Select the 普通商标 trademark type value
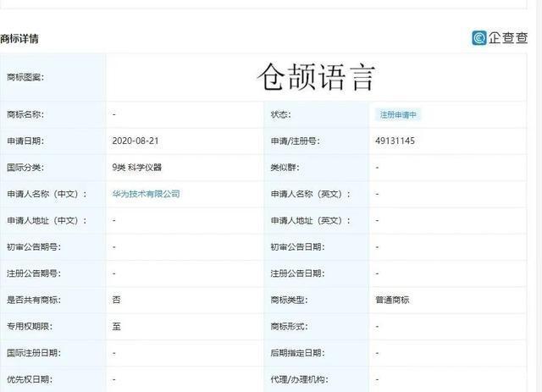The height and width of the screenshot is (392, 542). tap(392, 300)
